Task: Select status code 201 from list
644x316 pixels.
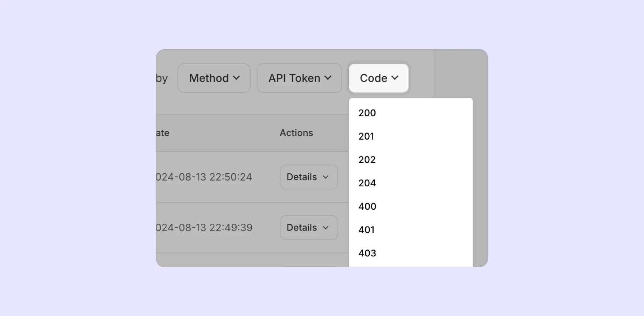Action: click(x=366, y=136)
